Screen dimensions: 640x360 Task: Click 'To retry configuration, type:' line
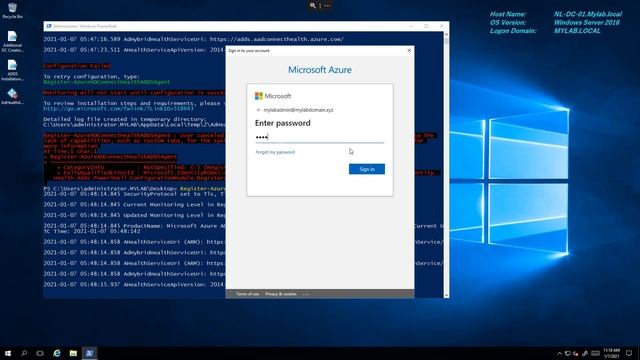pyautogui.click(x=91, y=76)
